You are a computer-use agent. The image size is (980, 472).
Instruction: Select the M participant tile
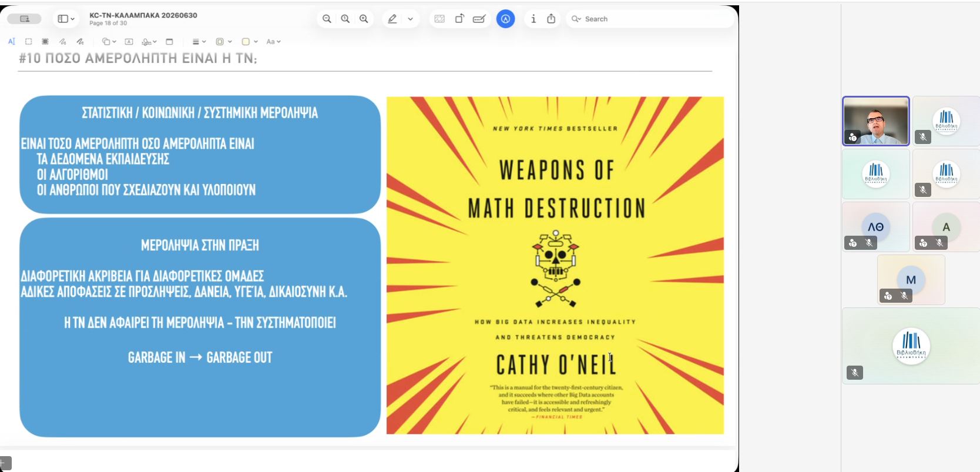pyautogui.click(x=911, y=280)
